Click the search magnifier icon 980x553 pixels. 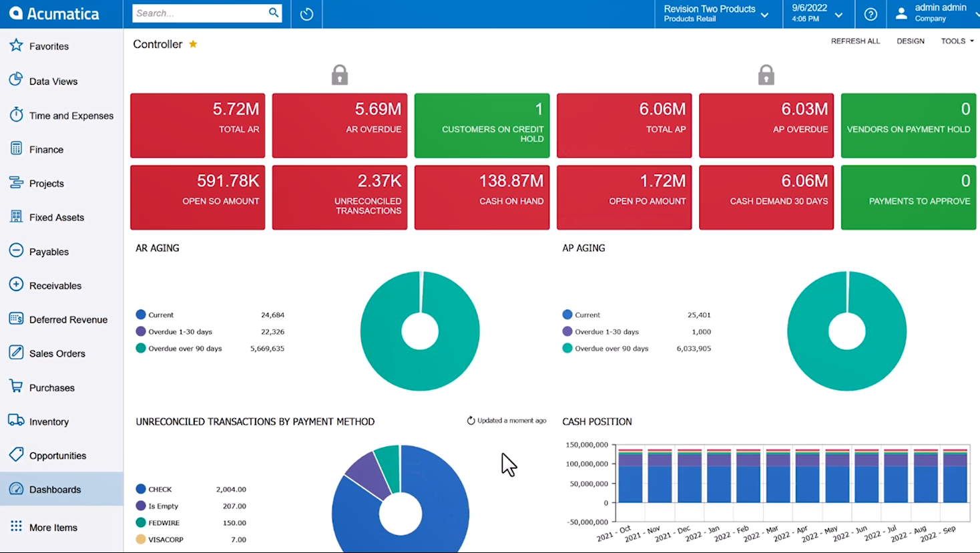(273, 13)
